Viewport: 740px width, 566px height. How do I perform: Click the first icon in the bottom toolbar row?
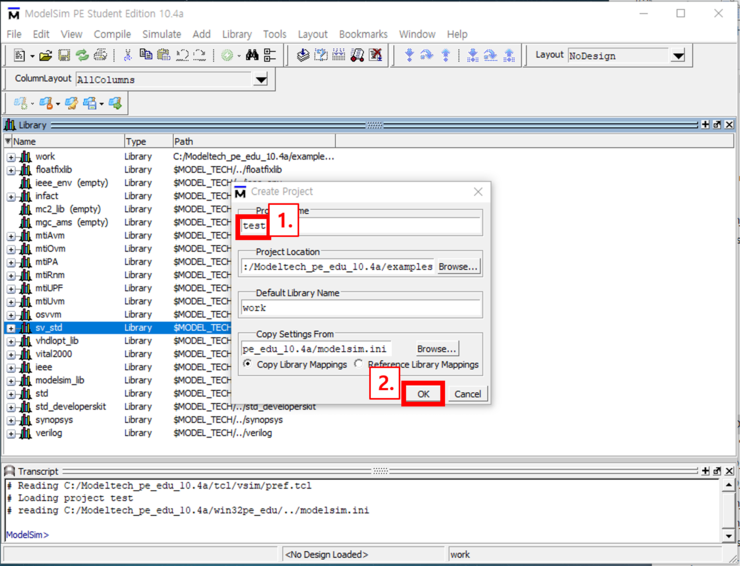pyautogui.click(x=20, y=103)
